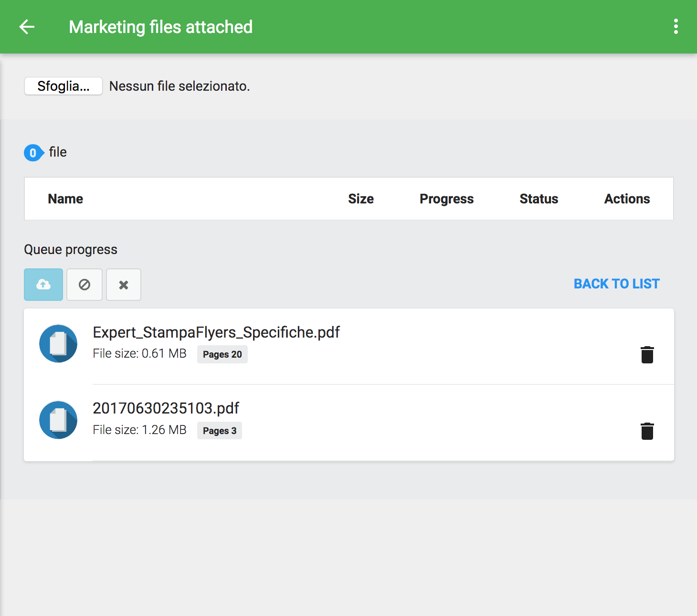
Task: Open the three-dot overflow menu
Action: (676, 27)
